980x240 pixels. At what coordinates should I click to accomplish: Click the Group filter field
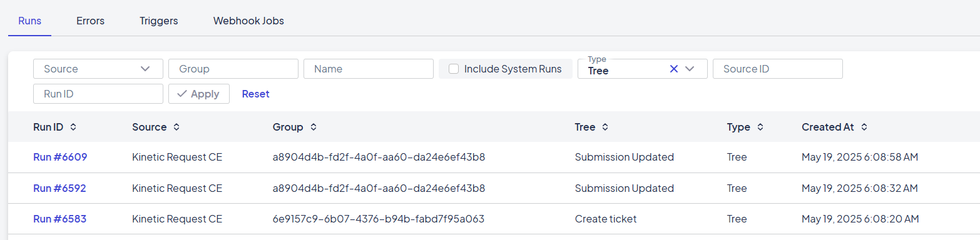tap(233, 69)
